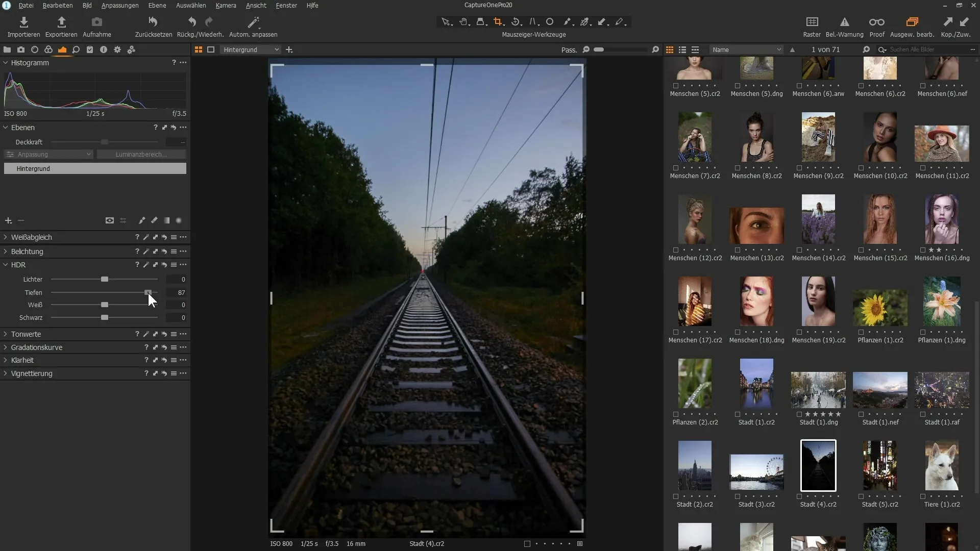Click Kop./Zuw. copy apply arrows
The image size is (980, 551).
(x=956, y=22)
